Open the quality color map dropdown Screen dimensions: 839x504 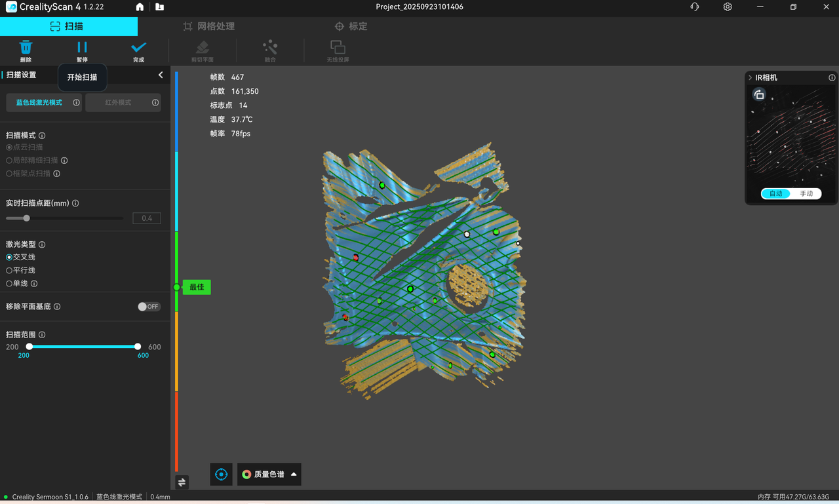(269, 475)
